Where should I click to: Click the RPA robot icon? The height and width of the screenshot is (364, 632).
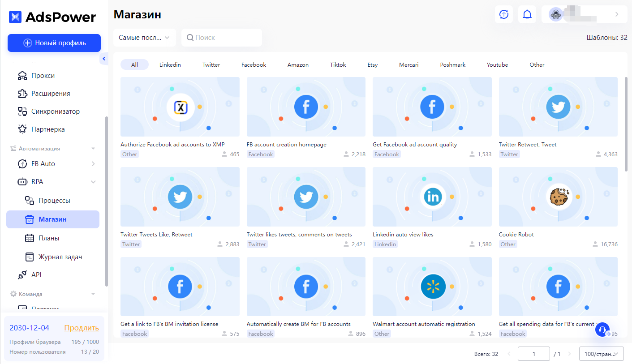pos(22,182)
